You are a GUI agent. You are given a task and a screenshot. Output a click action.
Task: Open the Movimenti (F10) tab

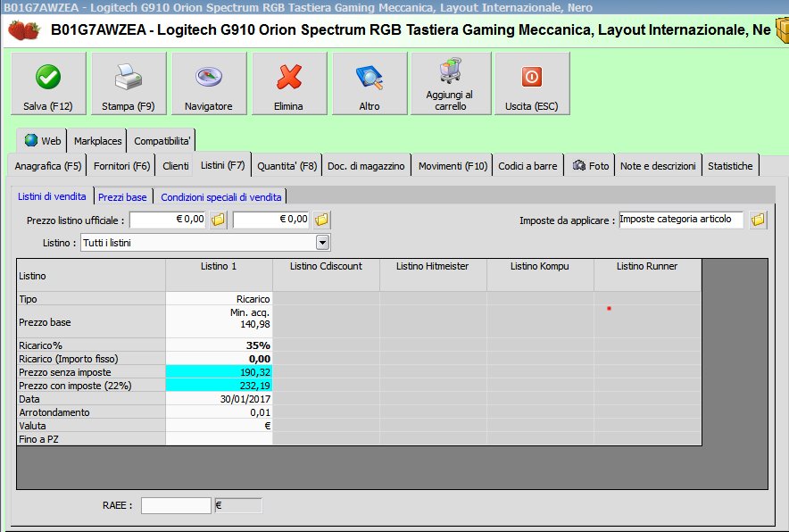click(453, 166)
